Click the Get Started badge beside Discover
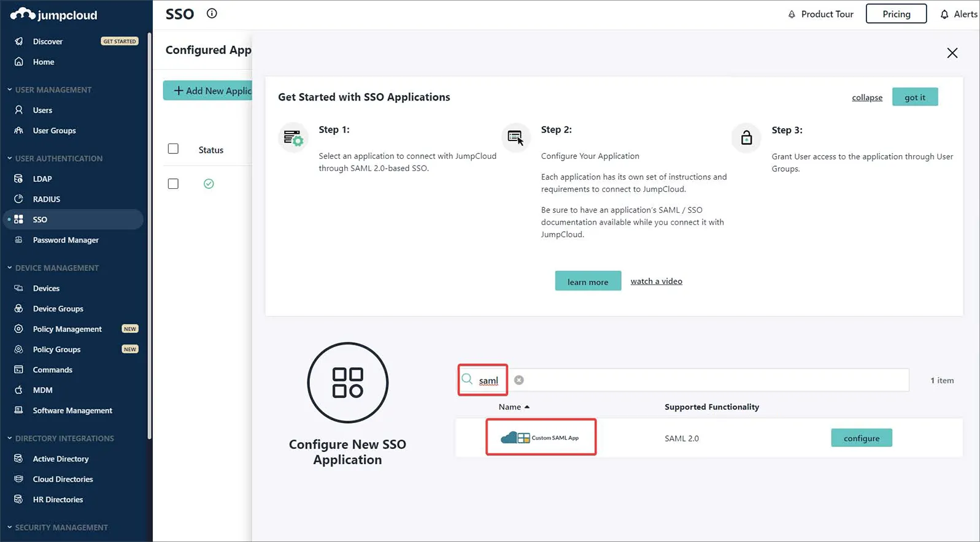Viewport: 980px width, 542px height. 120,41
